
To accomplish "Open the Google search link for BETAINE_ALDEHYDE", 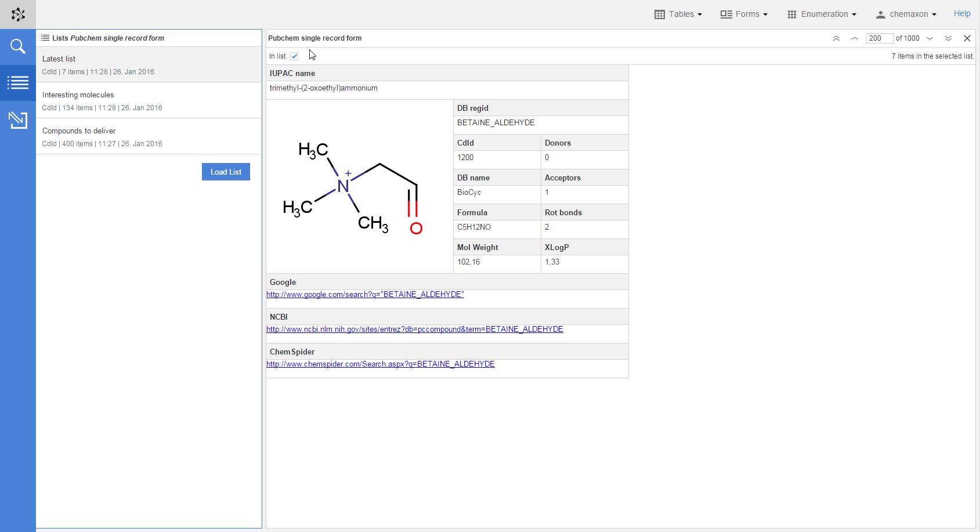I will click(365, 295).
